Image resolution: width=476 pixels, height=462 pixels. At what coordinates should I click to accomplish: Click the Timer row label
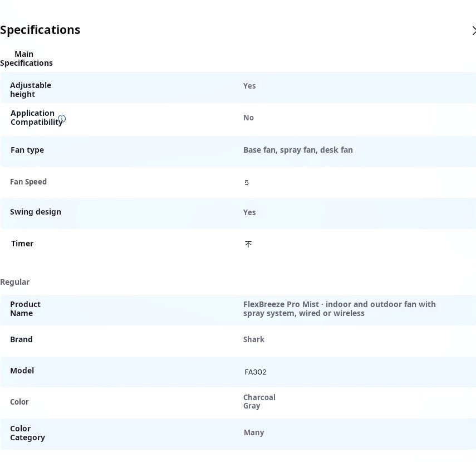[22, 244]
